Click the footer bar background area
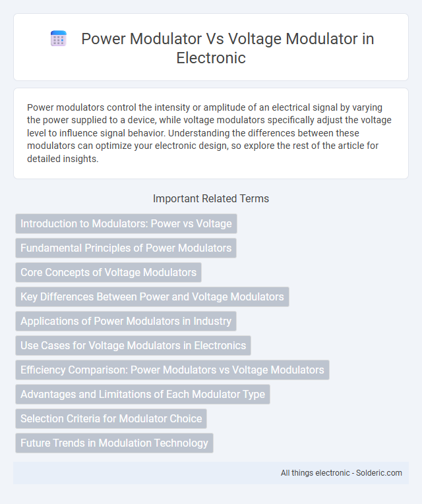 point(145,473)
